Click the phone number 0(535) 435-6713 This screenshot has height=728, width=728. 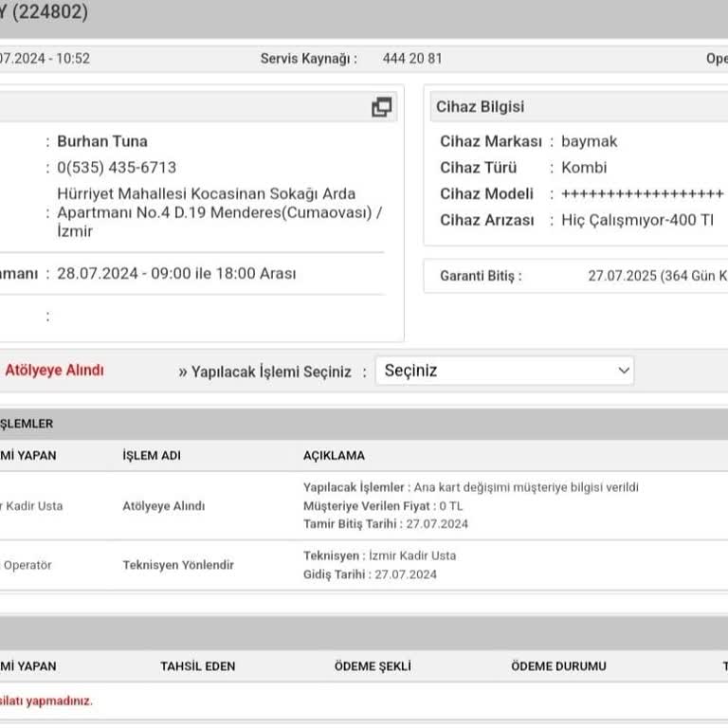[x=117, y=168]
